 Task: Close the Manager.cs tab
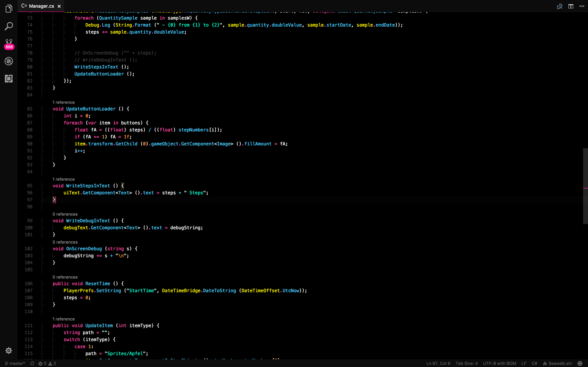[59, 6]
